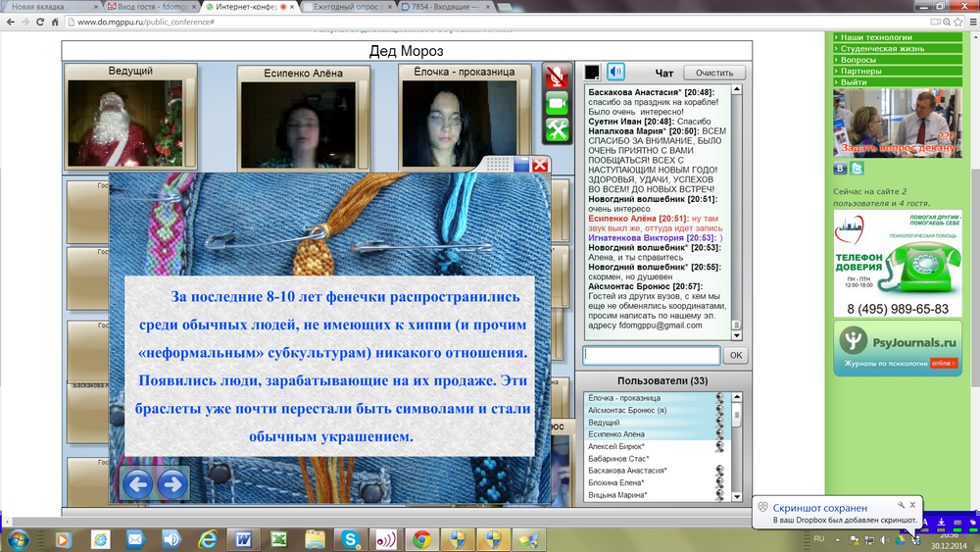Open Chrome from the taskbar
The height and width of the screenshot is (552, 980).
coord(421,539)
